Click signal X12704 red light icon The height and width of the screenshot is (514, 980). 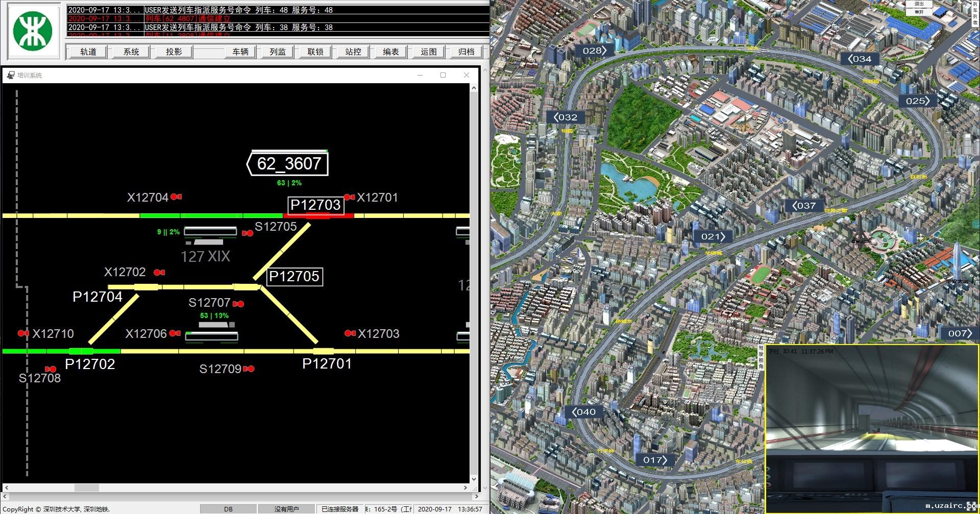click(176, 197)
